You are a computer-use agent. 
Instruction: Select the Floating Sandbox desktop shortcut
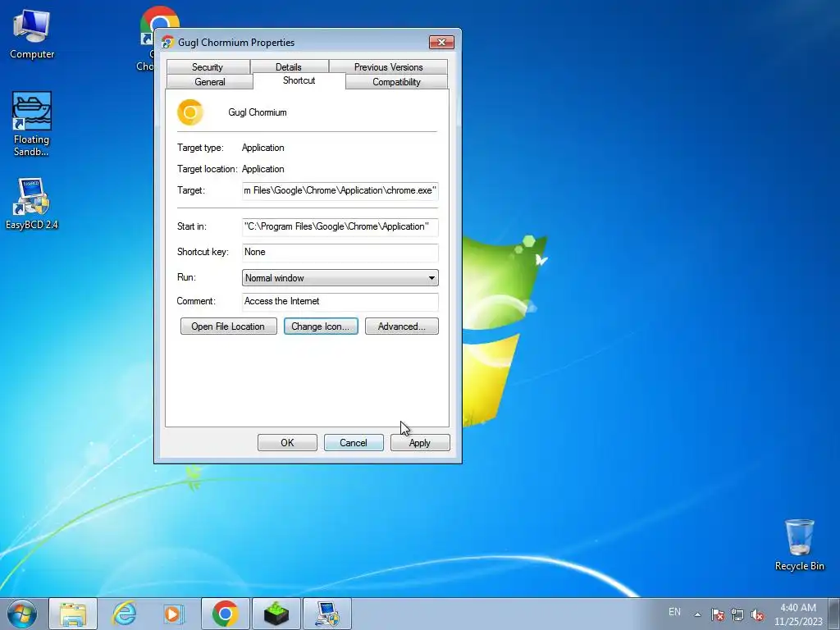[32, 124]
